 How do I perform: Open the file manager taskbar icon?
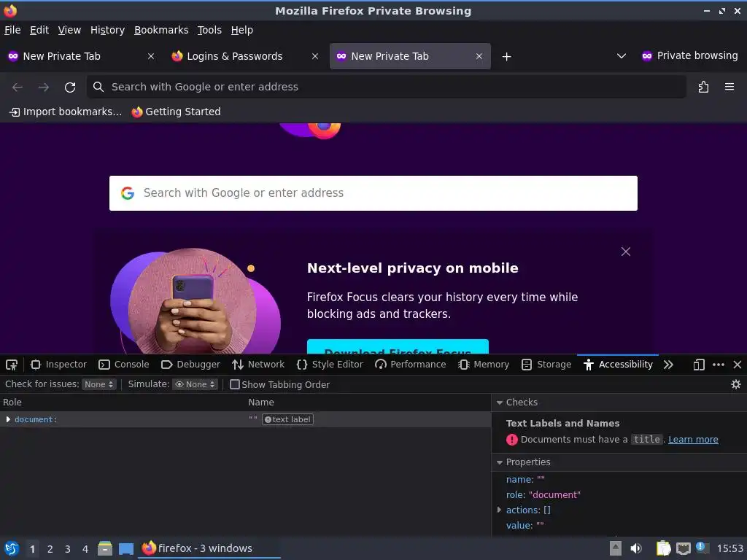105,548
